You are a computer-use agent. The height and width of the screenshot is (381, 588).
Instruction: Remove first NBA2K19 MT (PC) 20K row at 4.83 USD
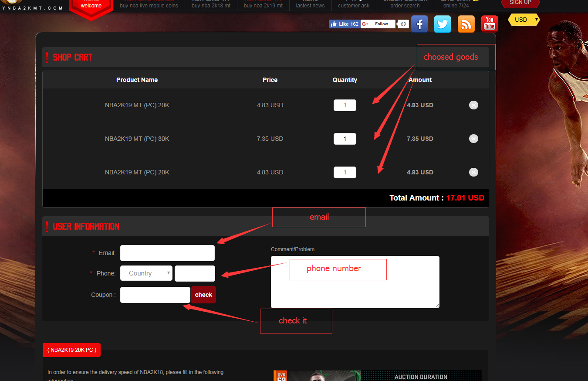click(473, 105)
